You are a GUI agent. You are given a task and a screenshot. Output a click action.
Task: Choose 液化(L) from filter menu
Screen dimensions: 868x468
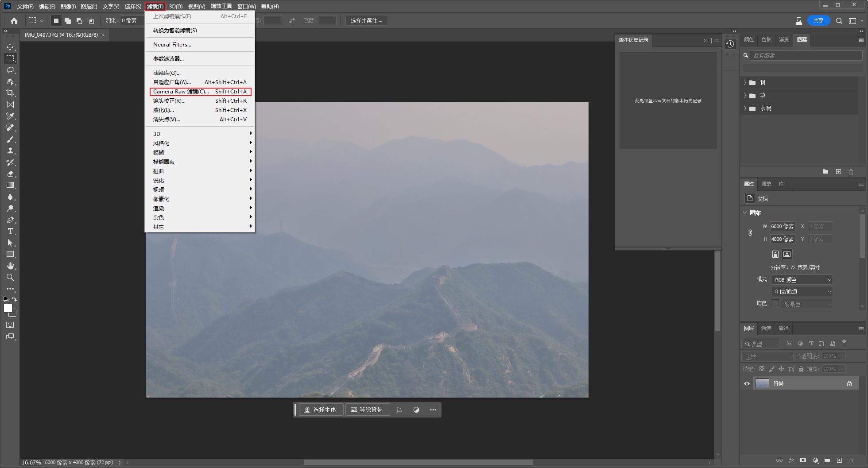point(200,110)
